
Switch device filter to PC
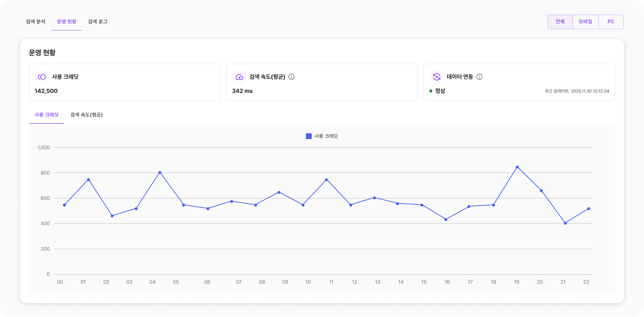tap(611, 22)
